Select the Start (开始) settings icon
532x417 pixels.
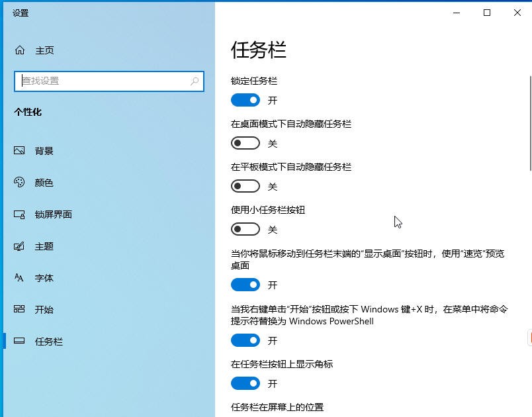[19, 310]
